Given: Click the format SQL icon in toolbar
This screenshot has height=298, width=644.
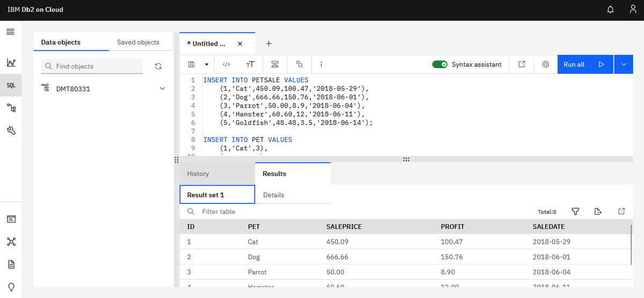Looking at the screenshot, I should pyautogui.click(x=275, y=64).
